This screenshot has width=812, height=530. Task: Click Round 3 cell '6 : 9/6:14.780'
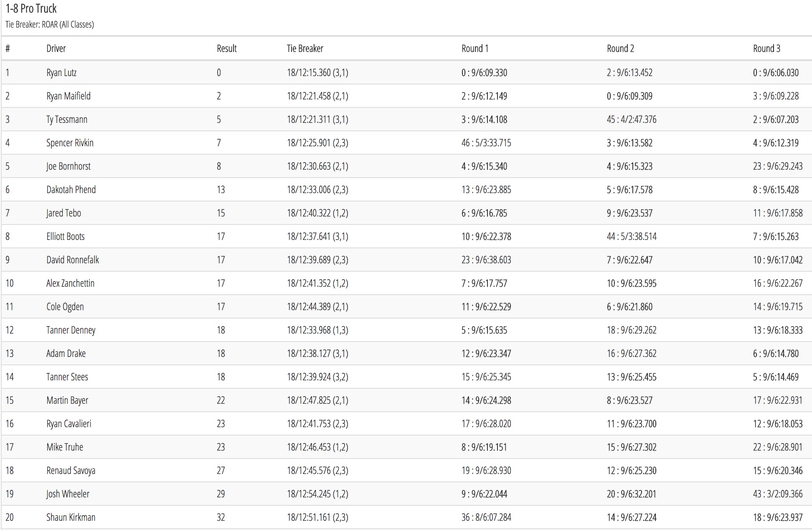[x=776, y=354]
